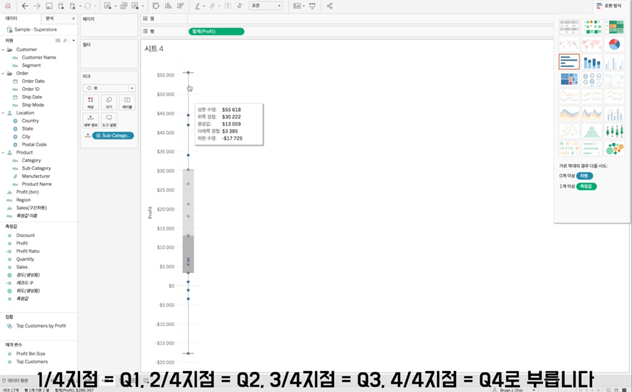Choose the treemap chart in Show Me
This screenshot has height=392, width=632.
(x=569, y=79)
